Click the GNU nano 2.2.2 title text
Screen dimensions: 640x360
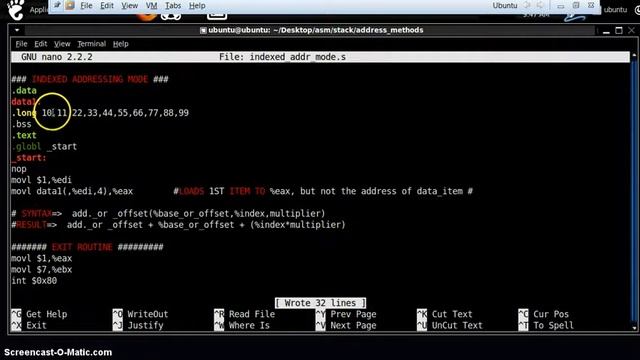[57, 57]
